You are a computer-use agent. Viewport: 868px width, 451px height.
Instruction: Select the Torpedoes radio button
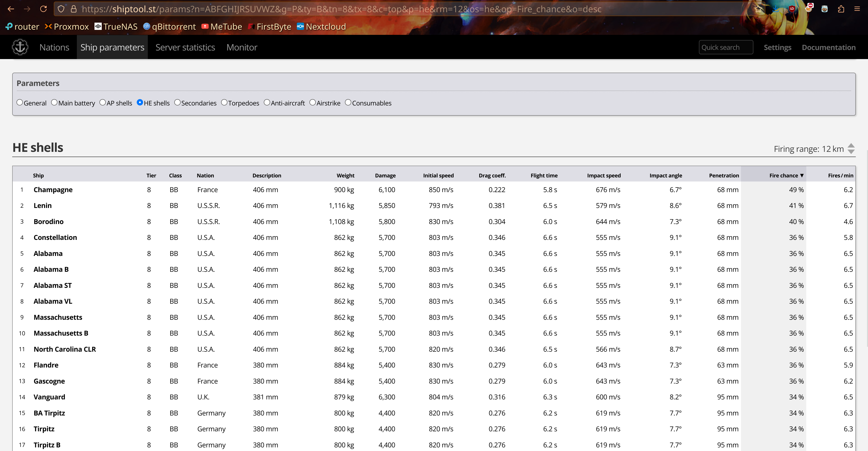(224, 102)
